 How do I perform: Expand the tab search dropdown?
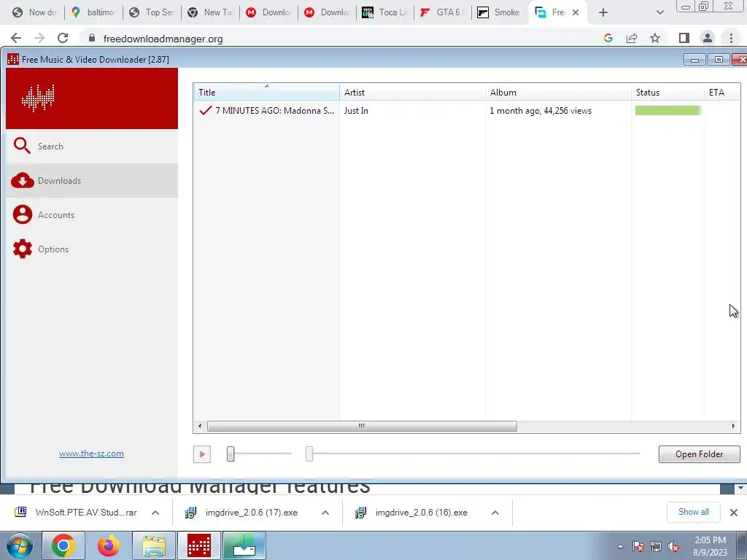coord(659,12)
